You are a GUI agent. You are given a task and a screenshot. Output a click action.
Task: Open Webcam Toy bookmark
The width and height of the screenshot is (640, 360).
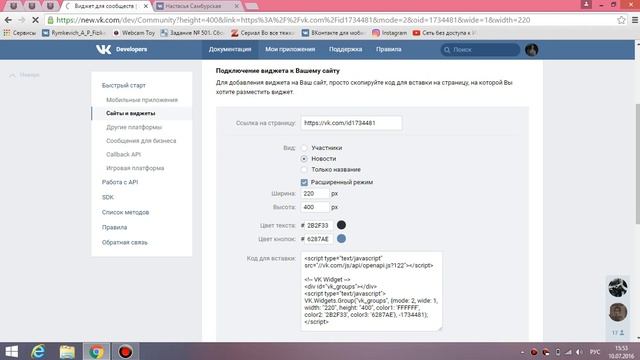134,33
